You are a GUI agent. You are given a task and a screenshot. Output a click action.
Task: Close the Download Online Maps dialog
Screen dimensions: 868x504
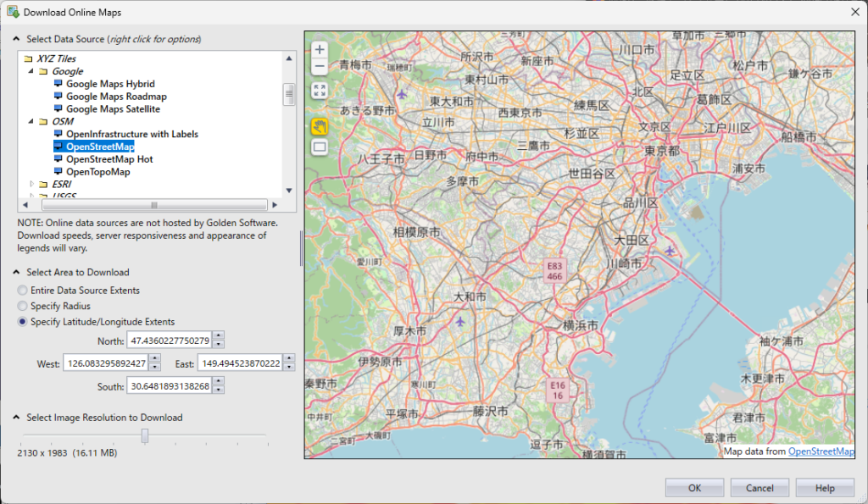click(854, 12)
